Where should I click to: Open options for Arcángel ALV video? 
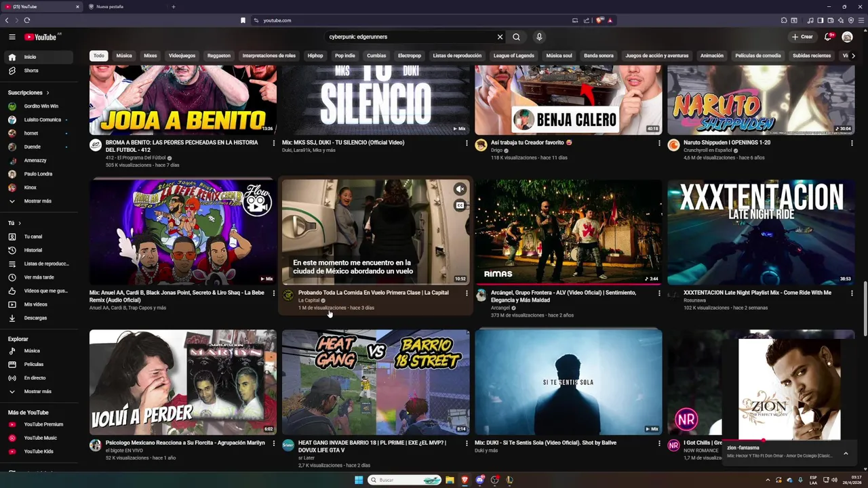point(659,293)
